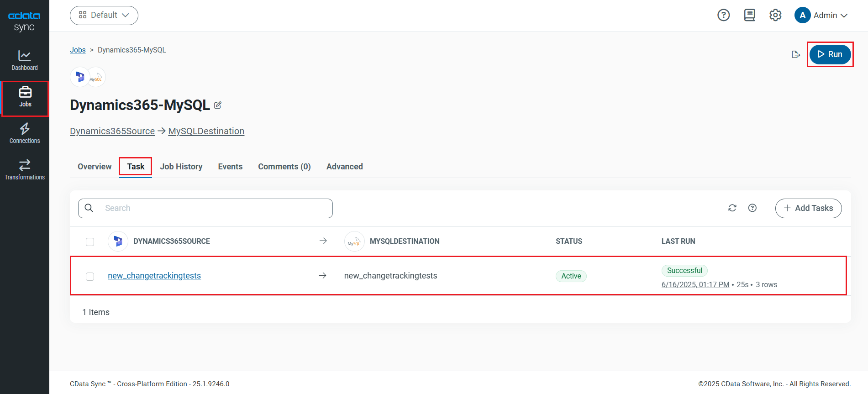Open the documentation book icon
Viewport: 868px width, 394px height.
749,15
